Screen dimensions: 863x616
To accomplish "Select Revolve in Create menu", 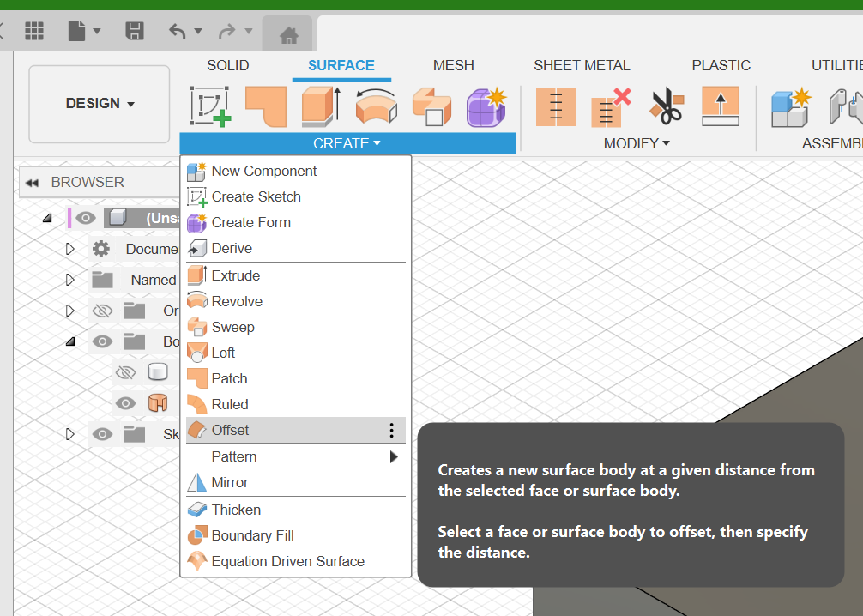I will (296, 301).
